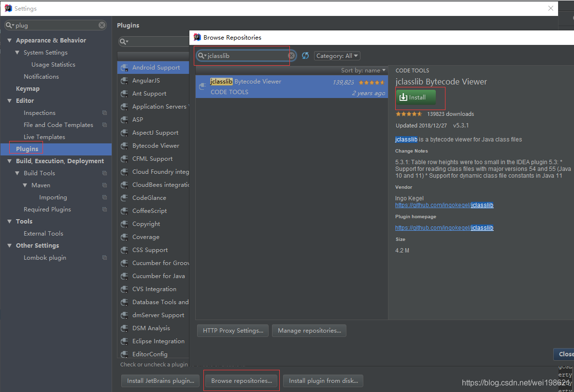Collapse the Tools tree node
This screenshot has width=574, height=392.
[10, 221]
